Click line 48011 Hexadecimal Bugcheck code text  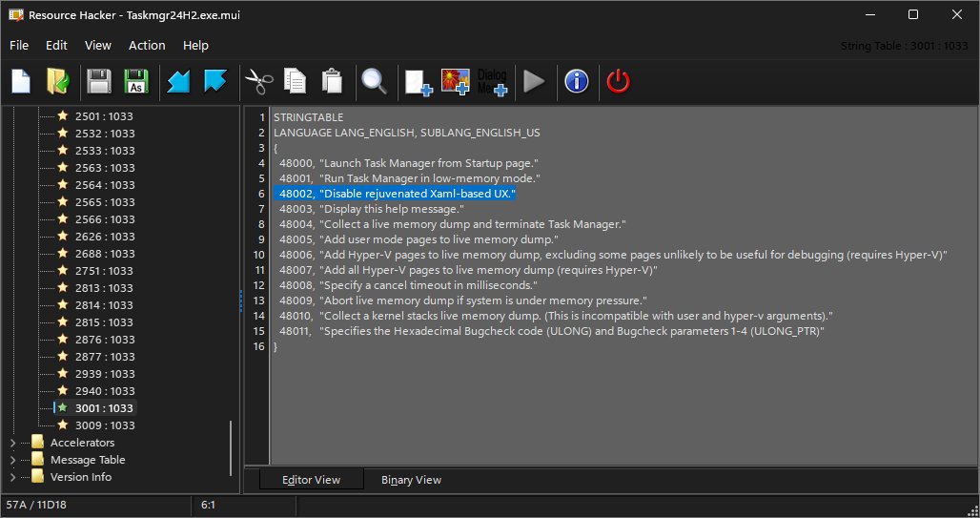tap(552, 331)
